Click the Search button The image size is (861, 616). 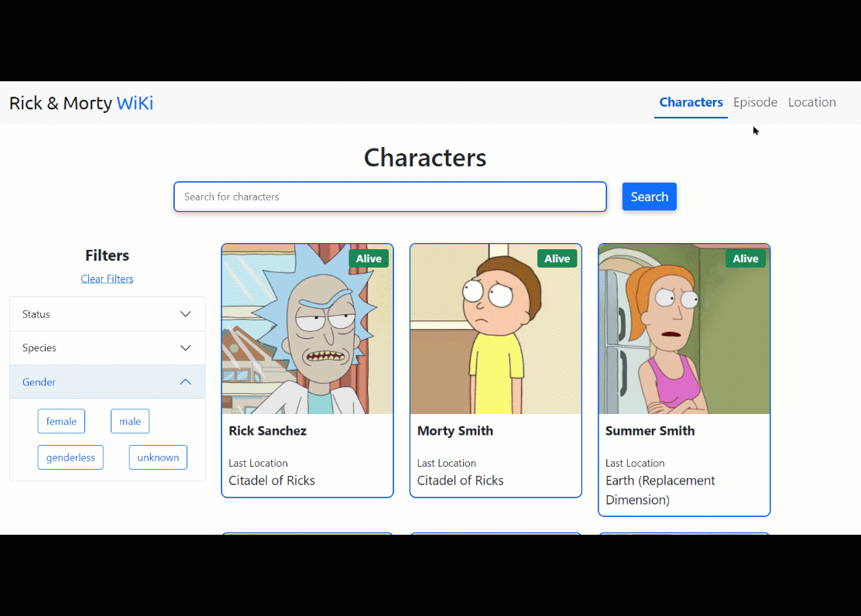650,197
